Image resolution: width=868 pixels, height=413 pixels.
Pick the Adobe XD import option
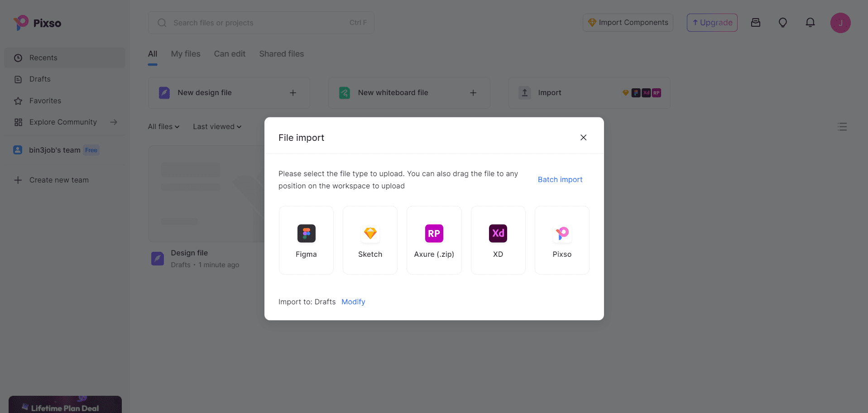(x=498, y=240)
